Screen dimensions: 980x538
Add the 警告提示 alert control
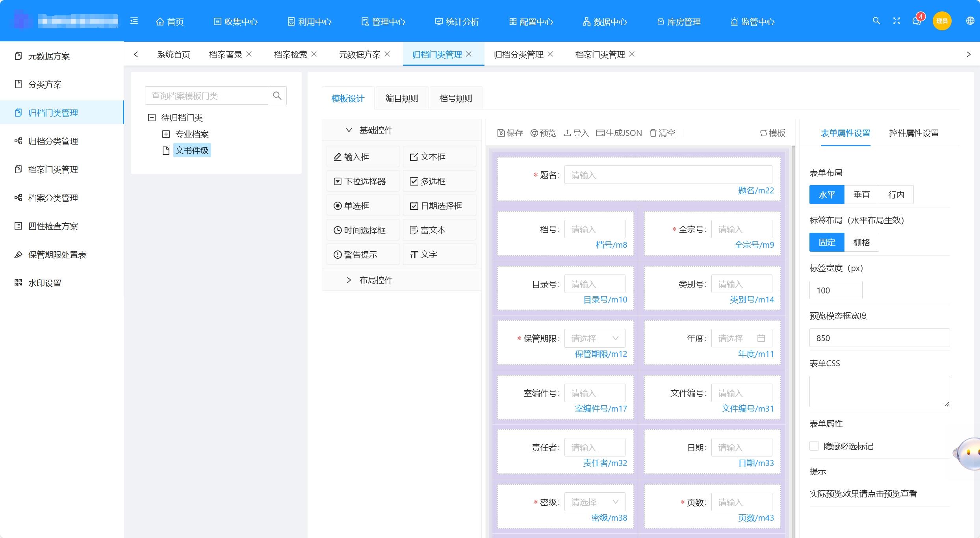click(363, 254)
